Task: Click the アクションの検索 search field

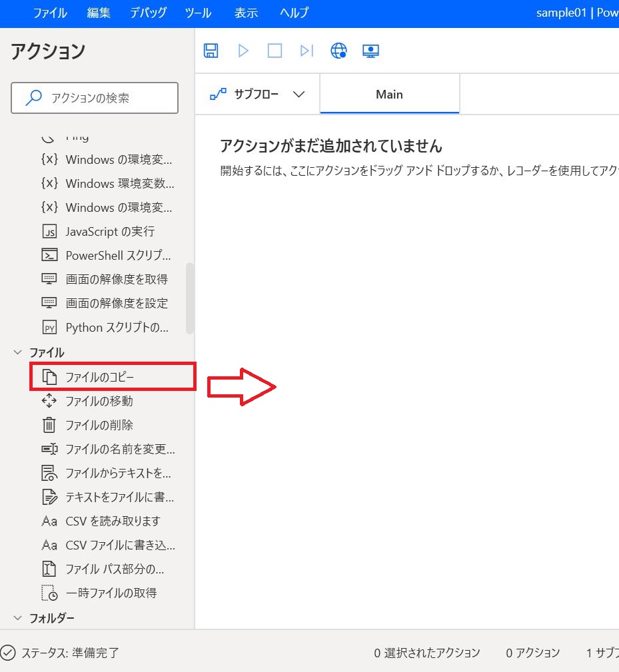Action: 95,98
